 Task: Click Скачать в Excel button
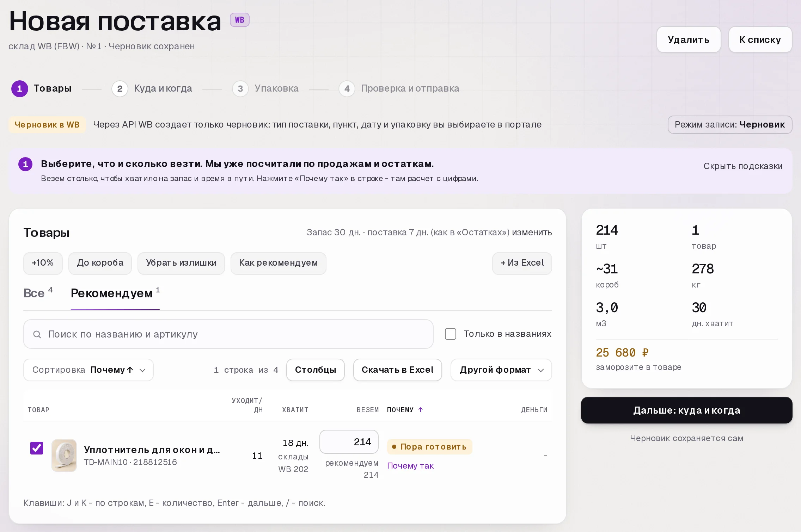click(398, 370)
